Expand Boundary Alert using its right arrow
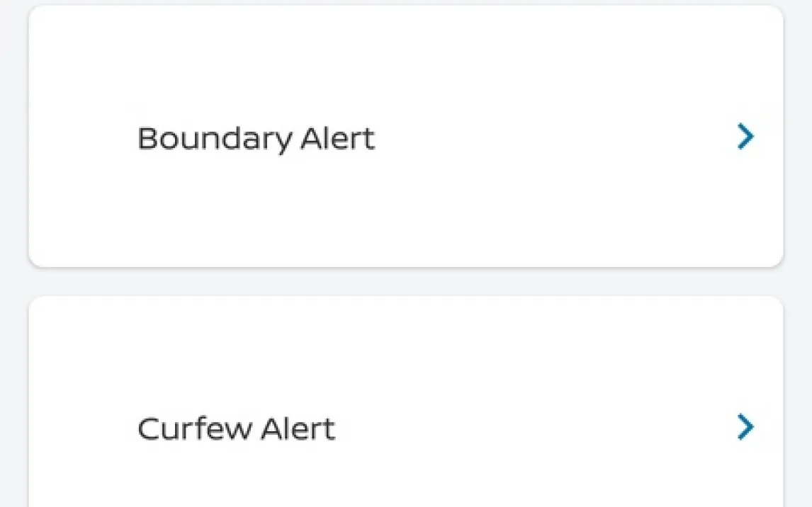812x507 pixels. (745, 137)
